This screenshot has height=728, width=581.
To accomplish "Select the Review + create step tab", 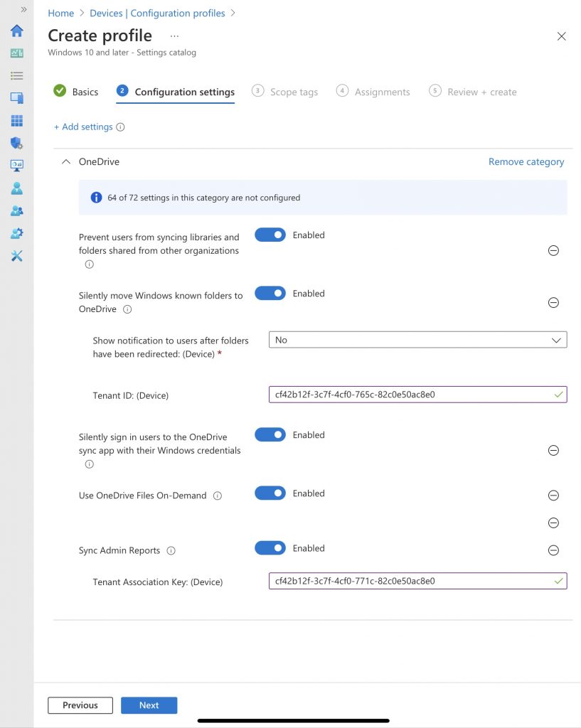I will click(473, 92).
